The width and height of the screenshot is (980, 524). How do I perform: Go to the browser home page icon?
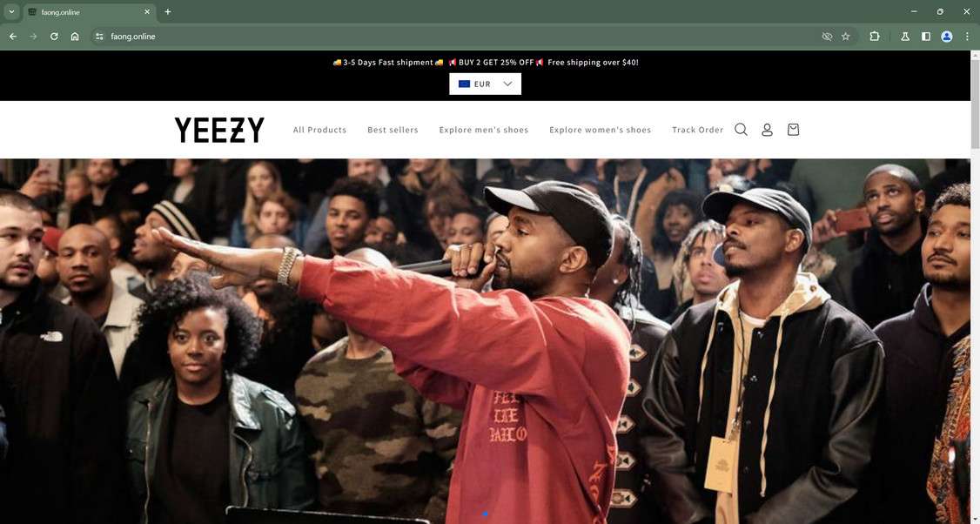[x=75, y=37]
